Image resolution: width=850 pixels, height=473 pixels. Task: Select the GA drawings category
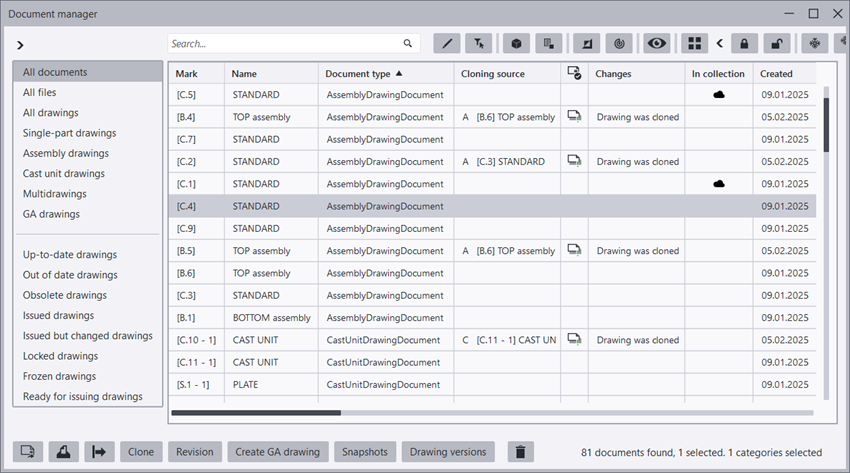click(51, 214)
